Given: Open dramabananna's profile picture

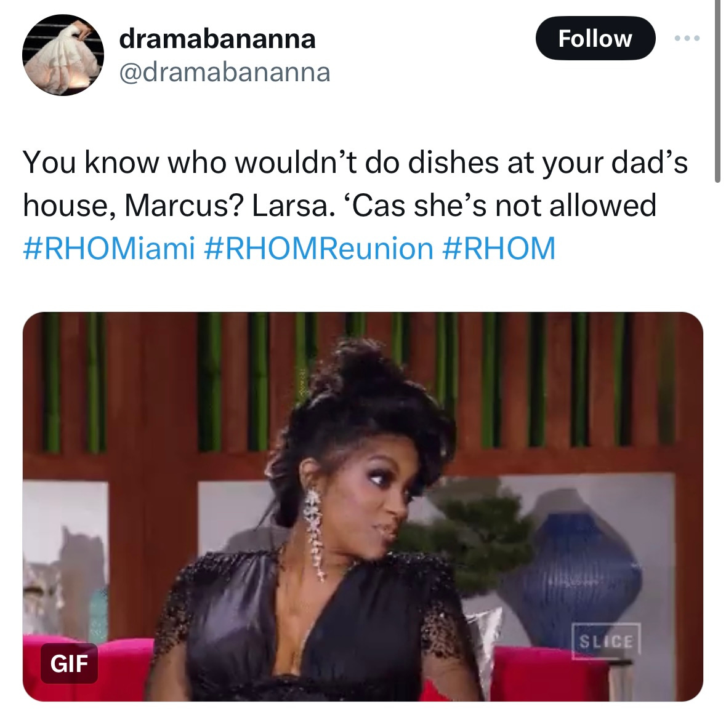Looking at the screenshot, I should 63,55.
